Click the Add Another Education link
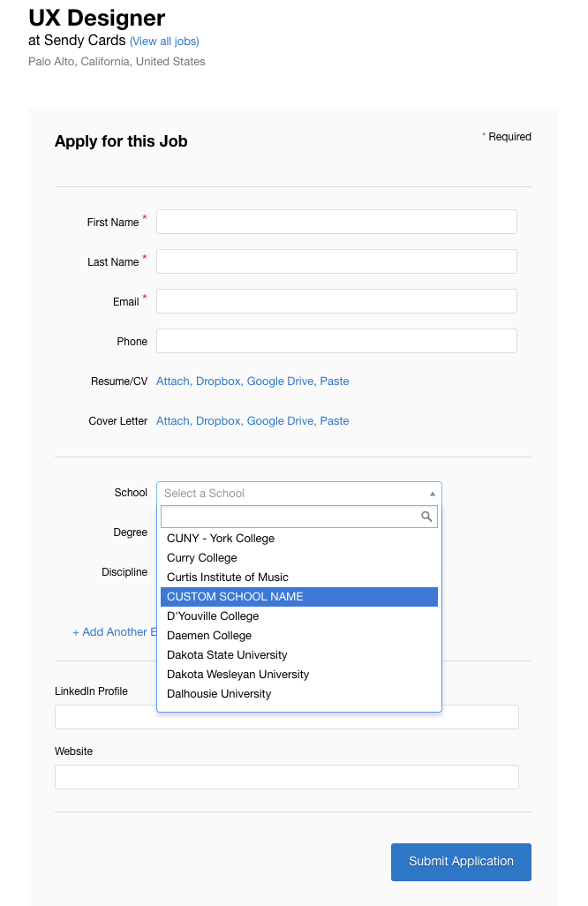This screenshot has width=588, height=906. click(114, 632)
